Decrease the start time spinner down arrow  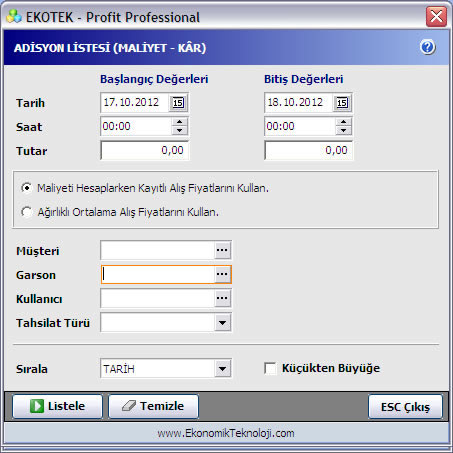coord(180,130)
